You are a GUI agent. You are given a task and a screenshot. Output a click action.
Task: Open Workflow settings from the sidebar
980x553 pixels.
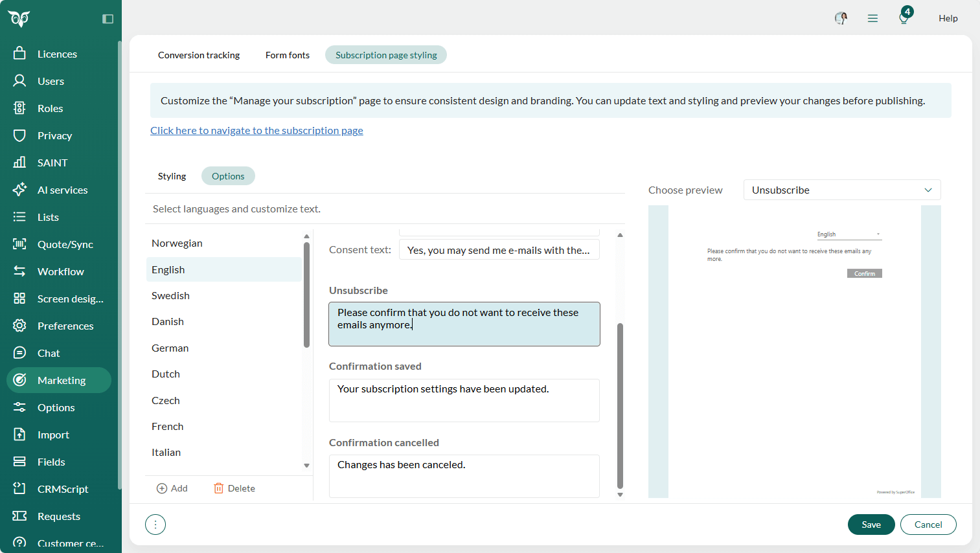62,271
